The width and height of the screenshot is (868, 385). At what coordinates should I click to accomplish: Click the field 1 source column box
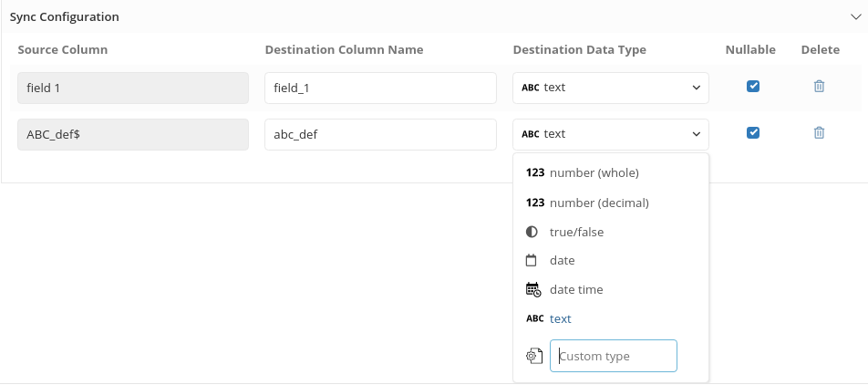[133, 88]
